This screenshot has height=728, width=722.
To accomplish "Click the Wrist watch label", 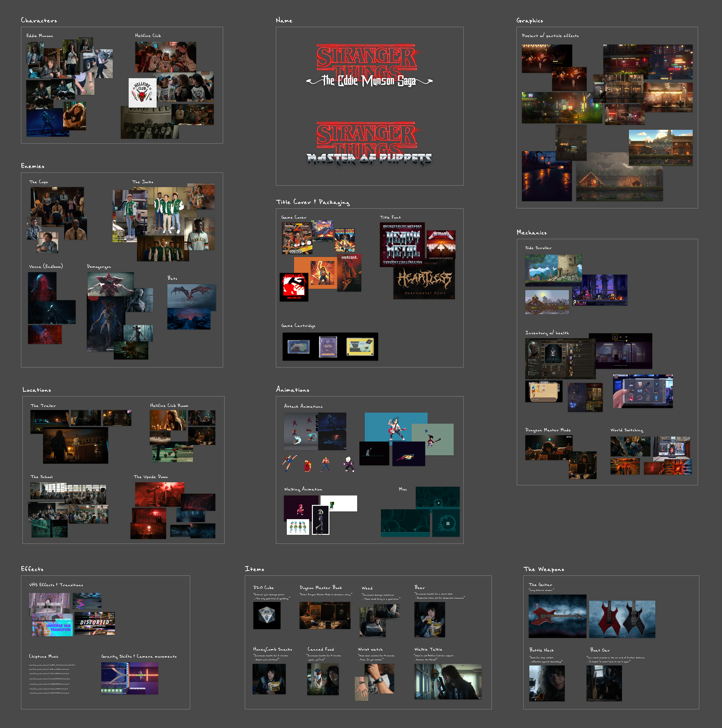I will pyautogui.click(x=370, y=650).
